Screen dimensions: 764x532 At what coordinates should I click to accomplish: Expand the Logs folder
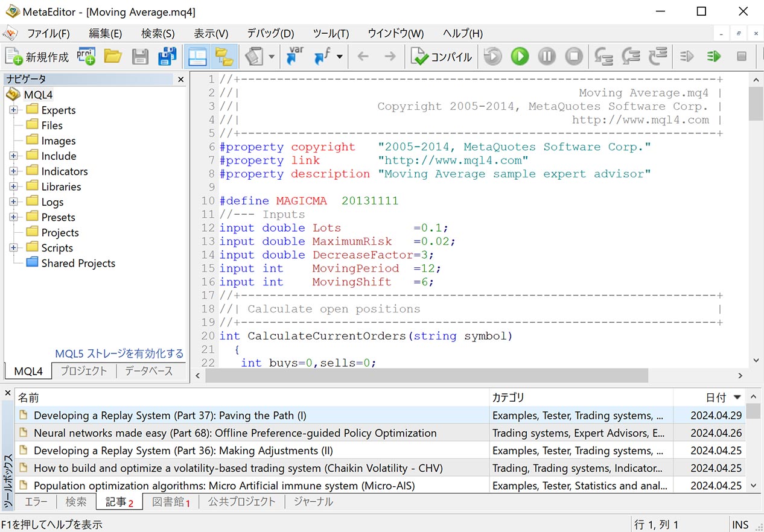click(13, 202)
